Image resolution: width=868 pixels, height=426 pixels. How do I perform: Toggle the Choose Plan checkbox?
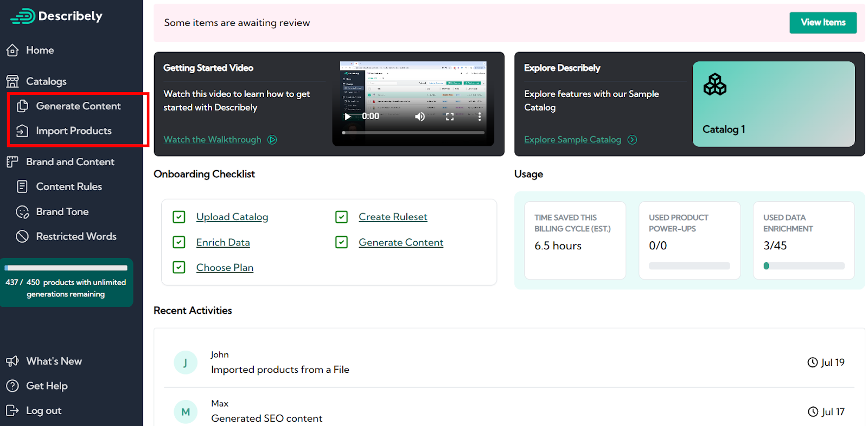pyautogui.click(x=179, y=267)
